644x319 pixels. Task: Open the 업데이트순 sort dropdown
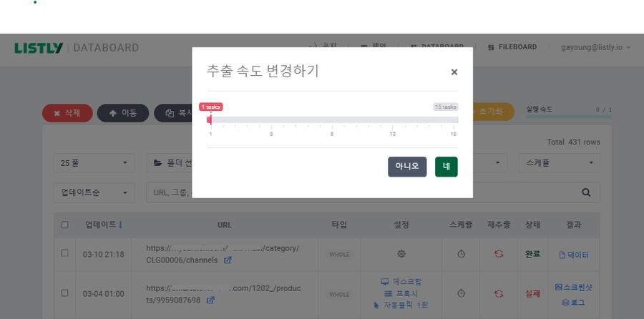[94, 192]
